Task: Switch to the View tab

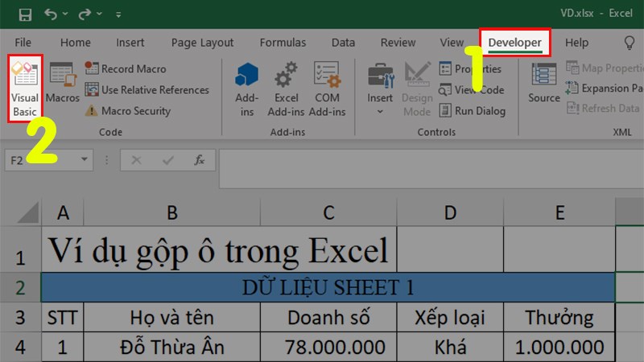Action: click(x=452, y=43)
